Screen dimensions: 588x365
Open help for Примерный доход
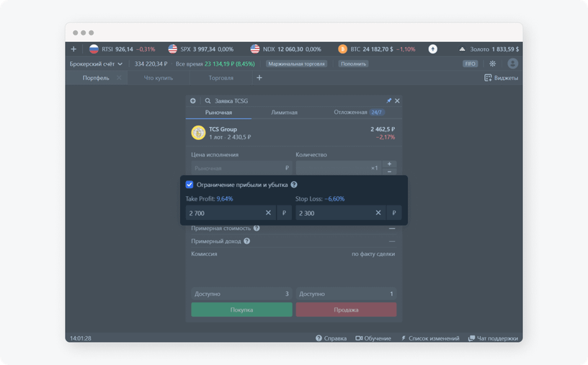pyautogui.click(x=246, y=241)
